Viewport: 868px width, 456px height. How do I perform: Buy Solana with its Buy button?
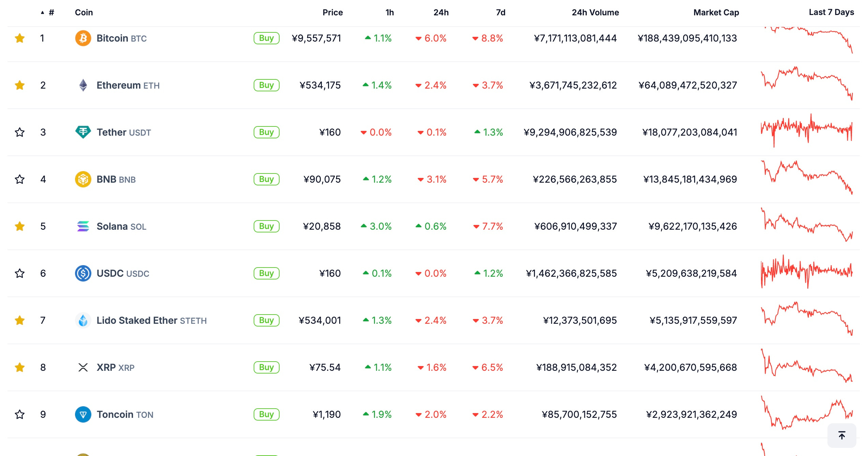[x=267, y=226]
